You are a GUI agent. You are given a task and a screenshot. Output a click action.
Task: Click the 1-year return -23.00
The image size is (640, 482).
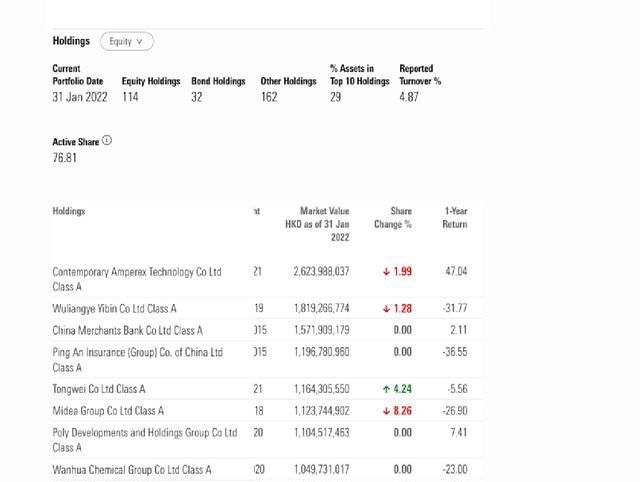455,469
